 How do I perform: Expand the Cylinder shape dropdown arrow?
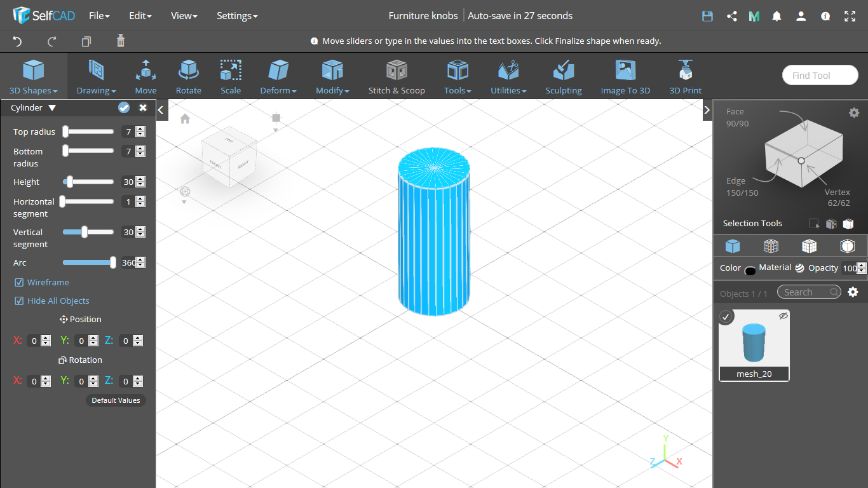(x=52, y=108)
